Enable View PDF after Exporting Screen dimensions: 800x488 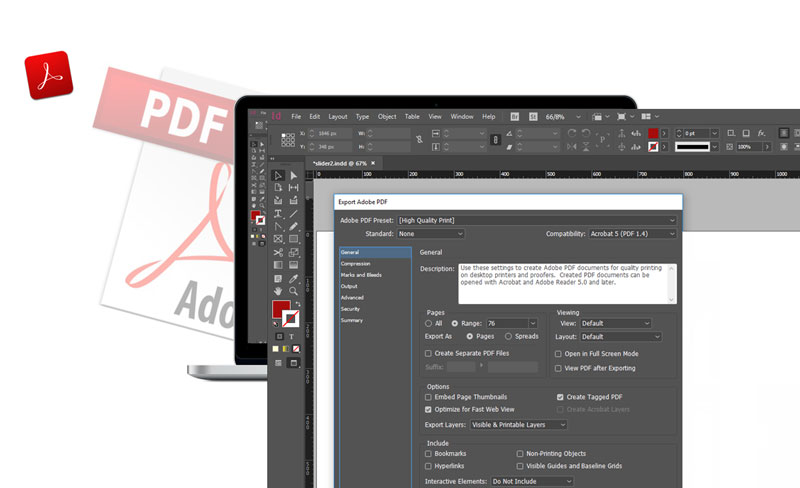[x=558, y=368]
